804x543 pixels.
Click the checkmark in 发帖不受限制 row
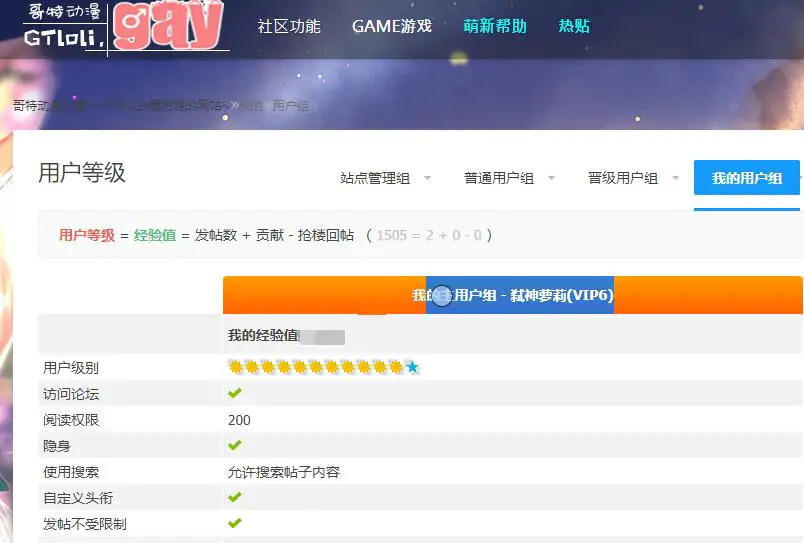point(235,523)
